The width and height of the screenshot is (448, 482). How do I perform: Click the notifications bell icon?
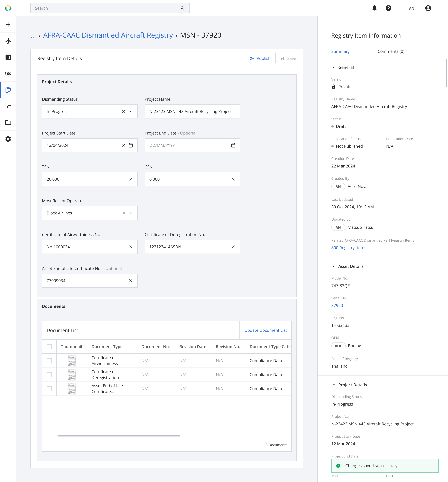(x=374, y=8)
